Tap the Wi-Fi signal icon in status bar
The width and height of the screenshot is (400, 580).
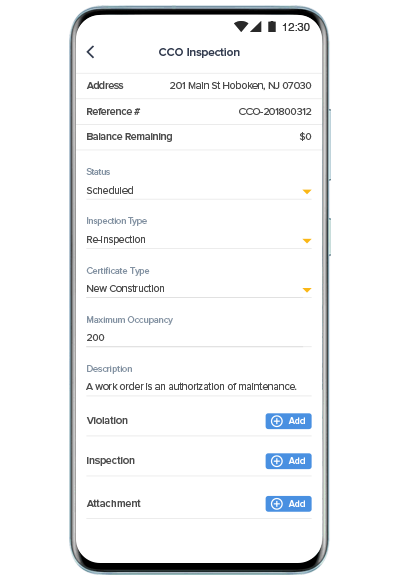[x=241, y=27]
